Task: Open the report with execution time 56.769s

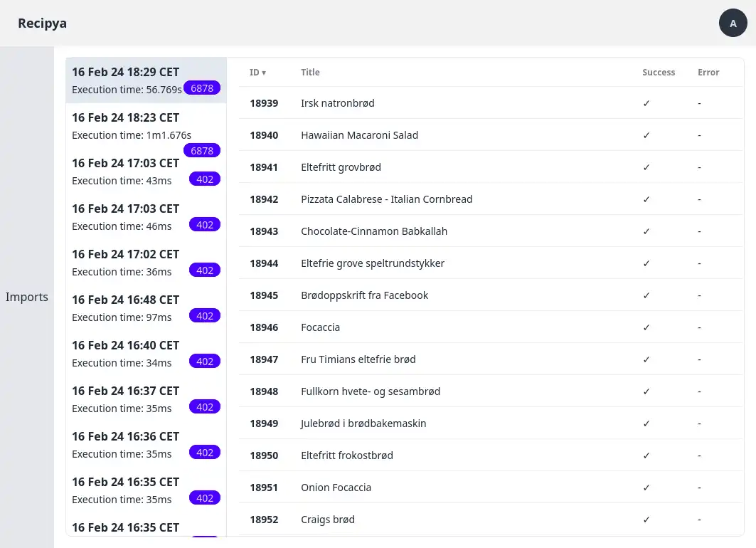Action: tap(146, 80)
